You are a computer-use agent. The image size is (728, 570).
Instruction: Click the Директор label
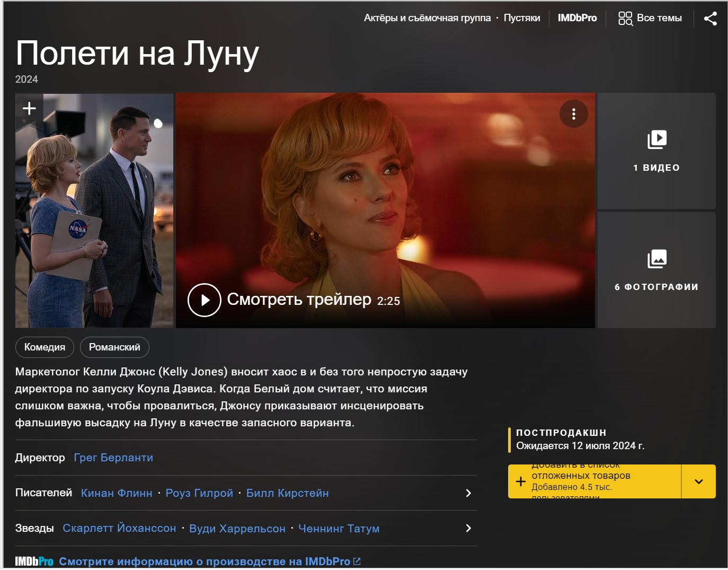coord(40,458)
